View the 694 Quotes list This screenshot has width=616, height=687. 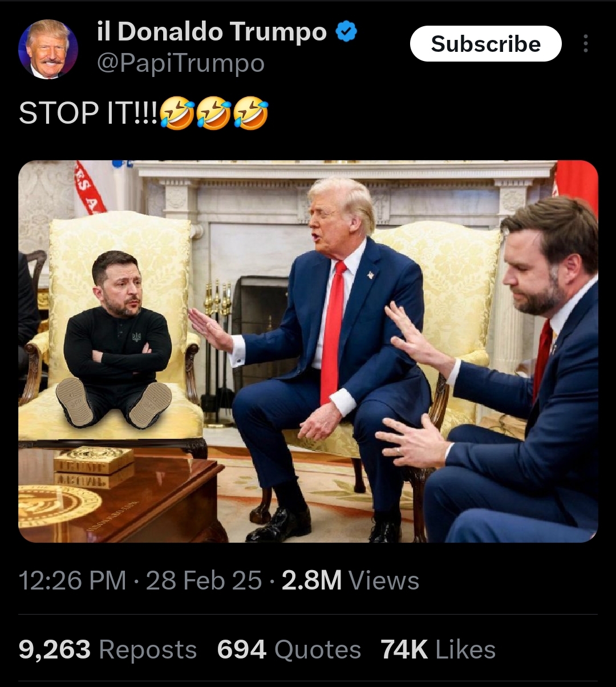tap(289, 649)
